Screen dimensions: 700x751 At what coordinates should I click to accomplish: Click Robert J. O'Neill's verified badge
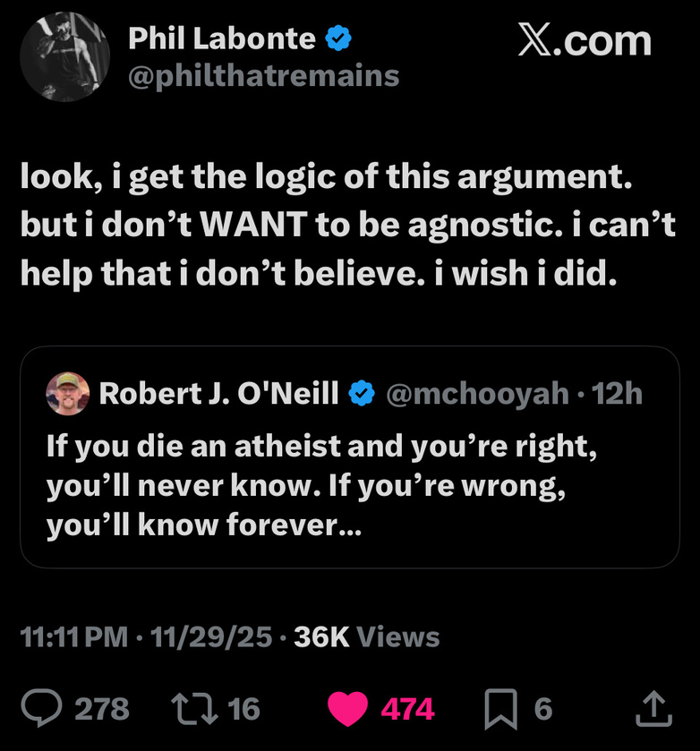361,393
